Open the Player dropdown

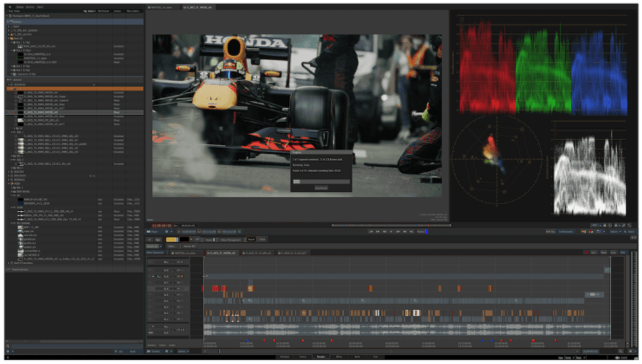point(153,232)
